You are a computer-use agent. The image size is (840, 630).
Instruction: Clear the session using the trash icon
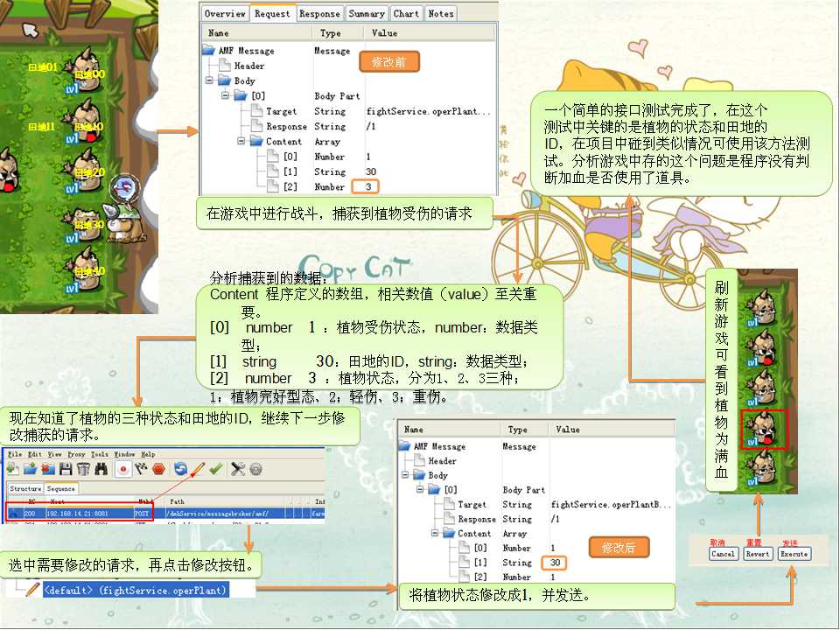tap(84, 470)
